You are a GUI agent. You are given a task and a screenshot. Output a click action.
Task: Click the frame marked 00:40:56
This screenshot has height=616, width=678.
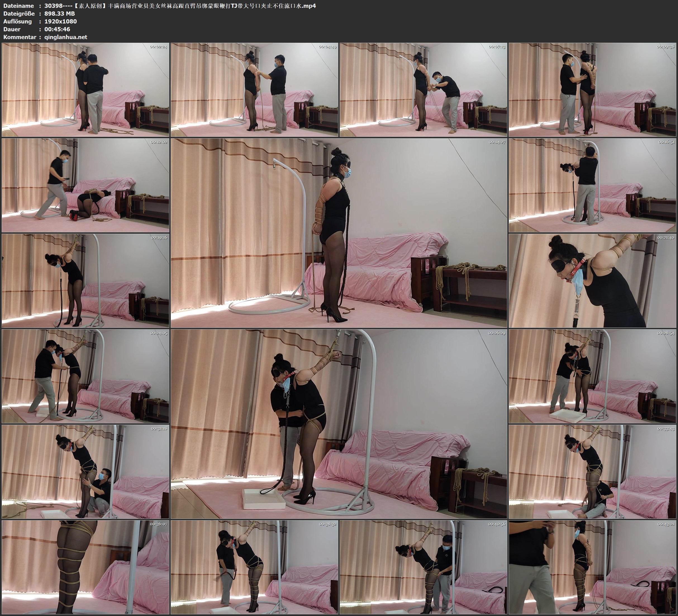(x=423, y=567)
